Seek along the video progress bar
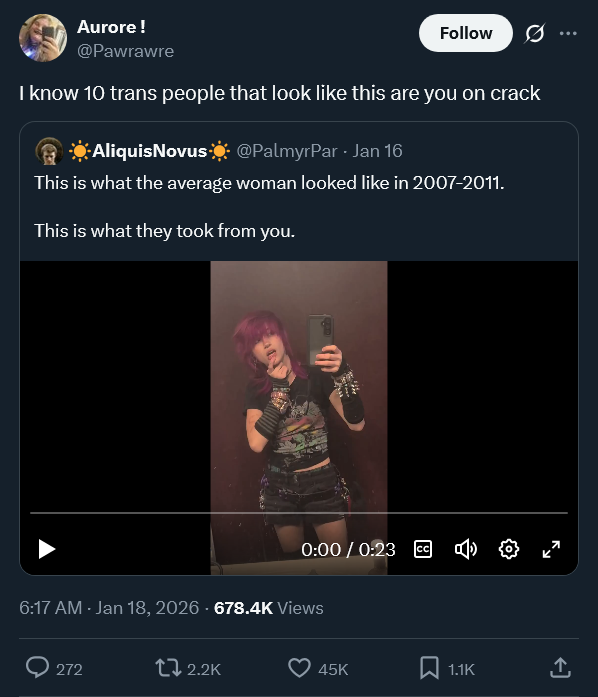The image size is (598, 697). pos(299,513)
